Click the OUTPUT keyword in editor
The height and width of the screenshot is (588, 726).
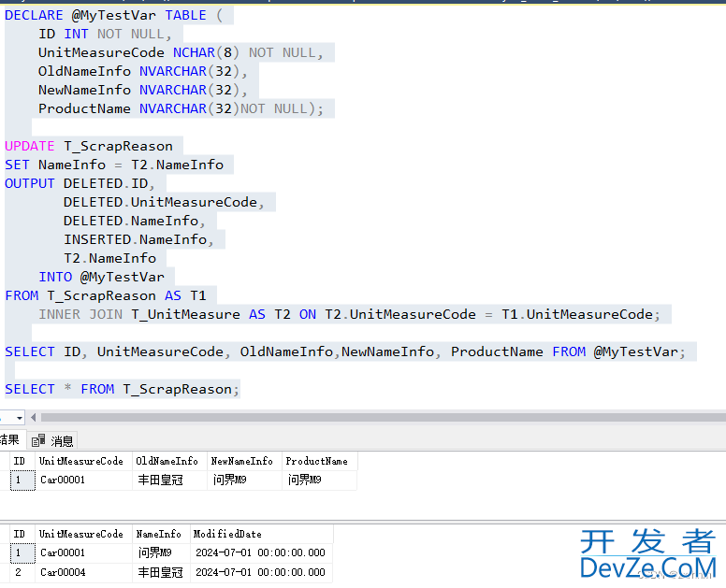tap(30, 183)
